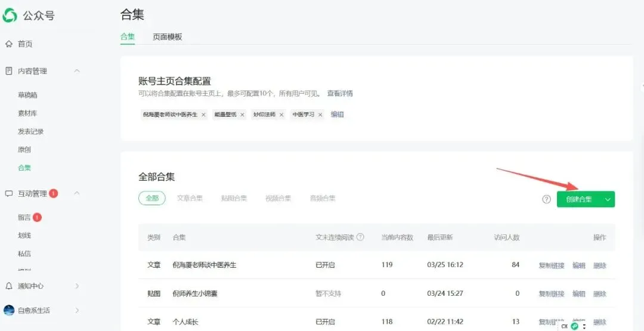644x331 pixels.
Task: Go to 首页 in the sidebar
Action: 25,44
